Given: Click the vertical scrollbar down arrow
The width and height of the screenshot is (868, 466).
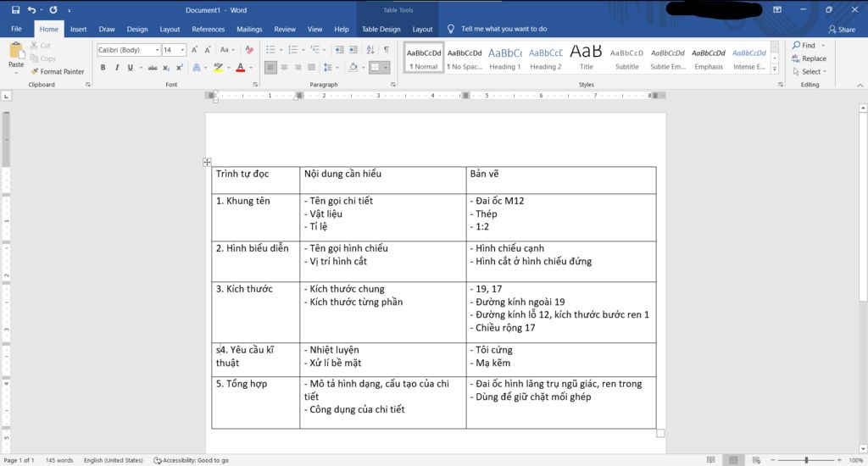Looking at the screenshot, I should point(863,448).
